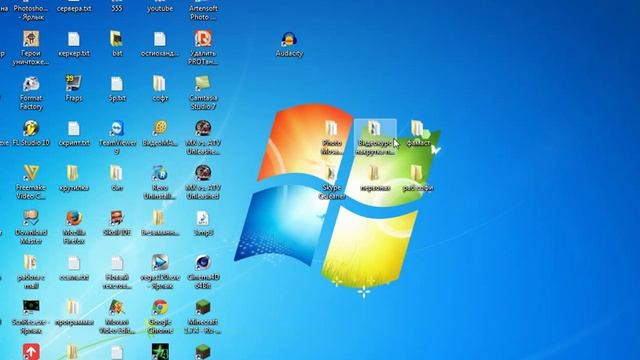
Task: Select the остиоканд... text file
Action: tap(160, 39)
